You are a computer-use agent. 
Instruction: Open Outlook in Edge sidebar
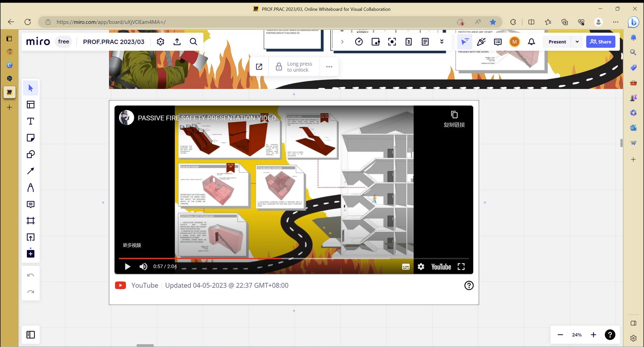634,128
